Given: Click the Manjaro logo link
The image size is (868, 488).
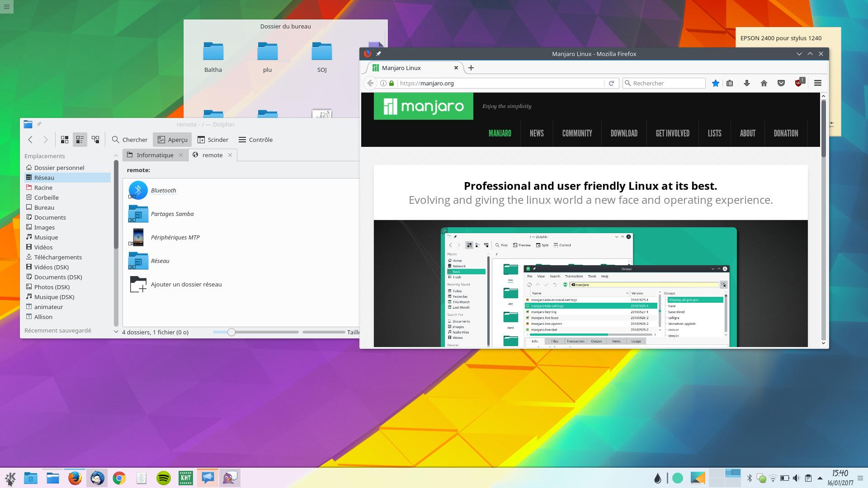Looking at the screenshot, I should pyautogui.click(x=424, y=106).
